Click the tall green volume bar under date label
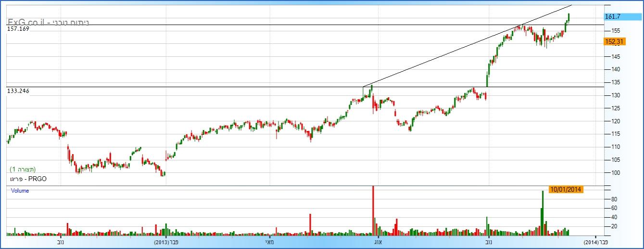Viewport: 644px width, 249px height. (543, 212)
